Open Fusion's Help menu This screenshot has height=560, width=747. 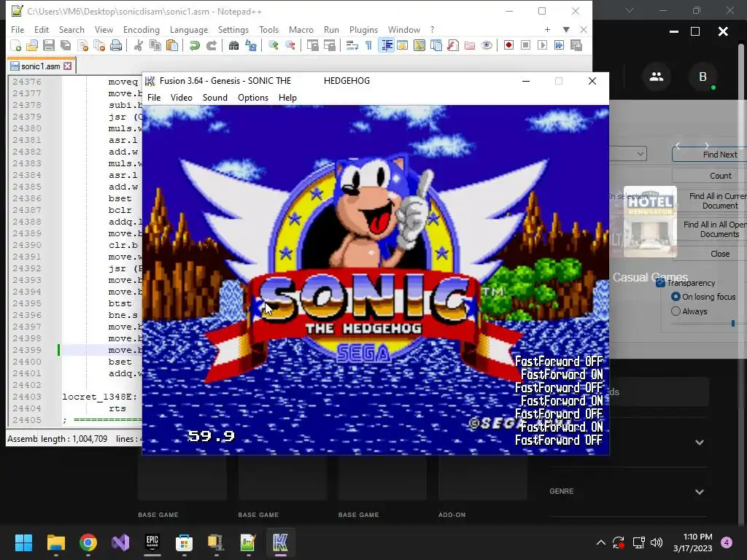coord(287,98)
